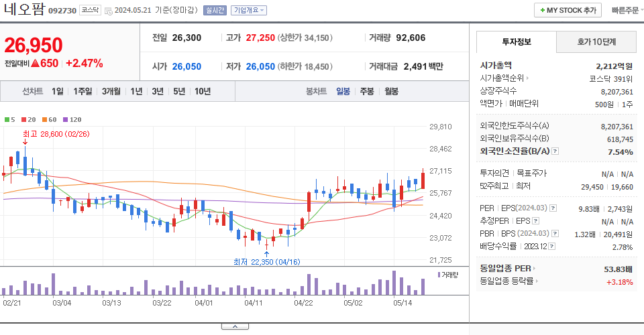This screenshot has height=335, width=644.
Task: Open help icon next to PER EPS(2024.03)
Action: tap(553, 208)
